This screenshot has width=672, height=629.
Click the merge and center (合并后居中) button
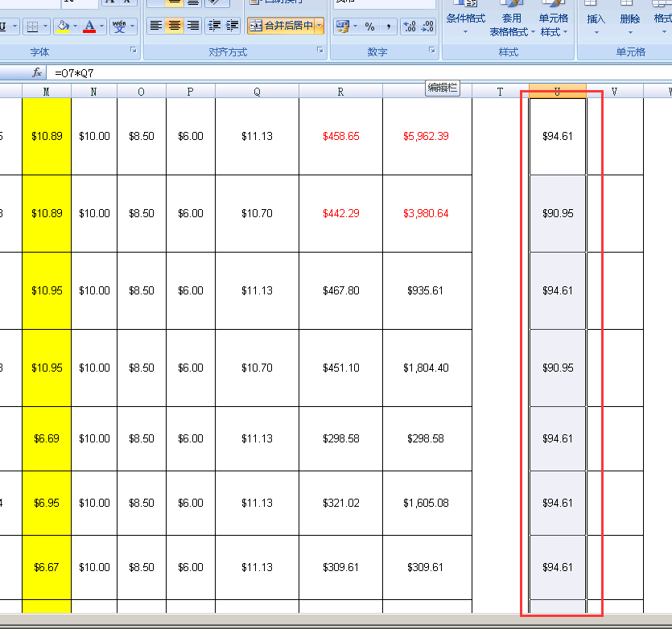(281, 27)
